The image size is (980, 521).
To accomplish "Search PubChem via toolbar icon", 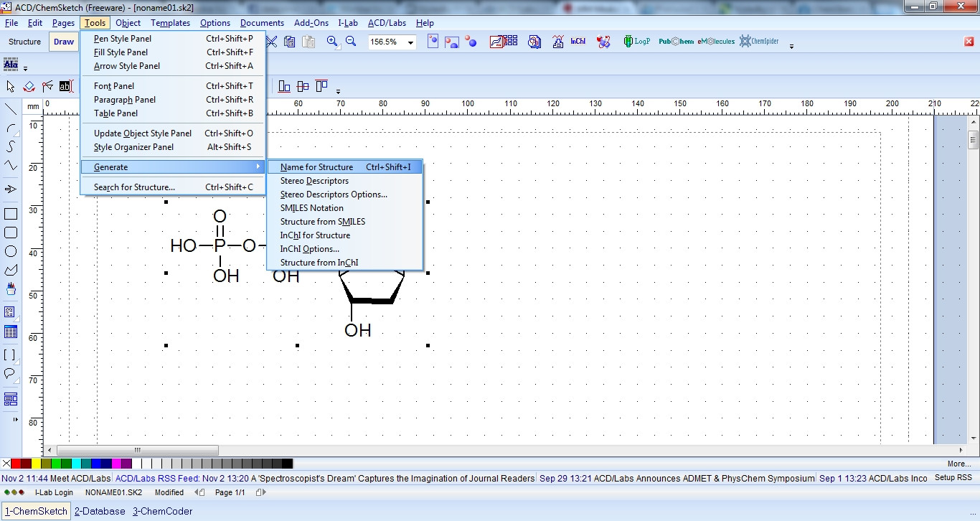I will [x=677, y=42].
